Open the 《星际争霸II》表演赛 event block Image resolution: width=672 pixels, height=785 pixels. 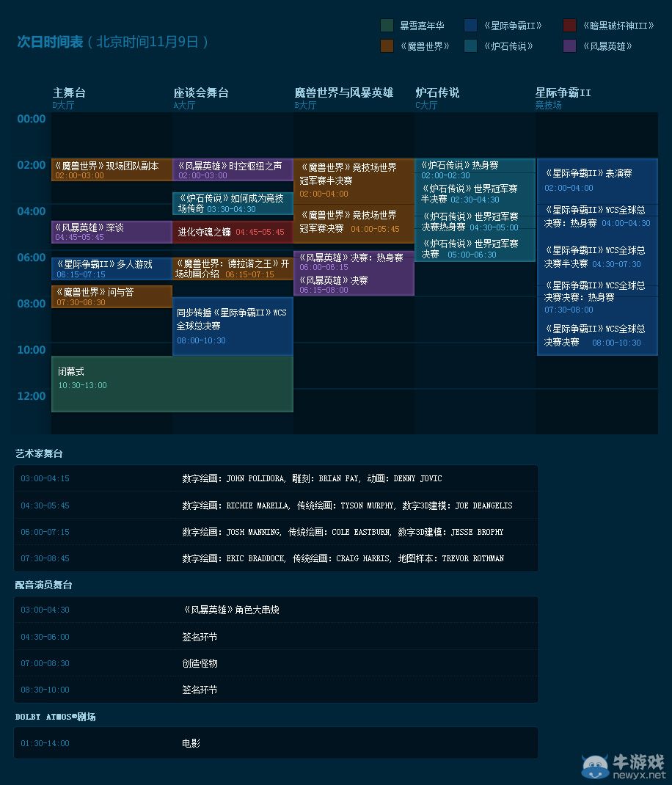click(597, 180)
